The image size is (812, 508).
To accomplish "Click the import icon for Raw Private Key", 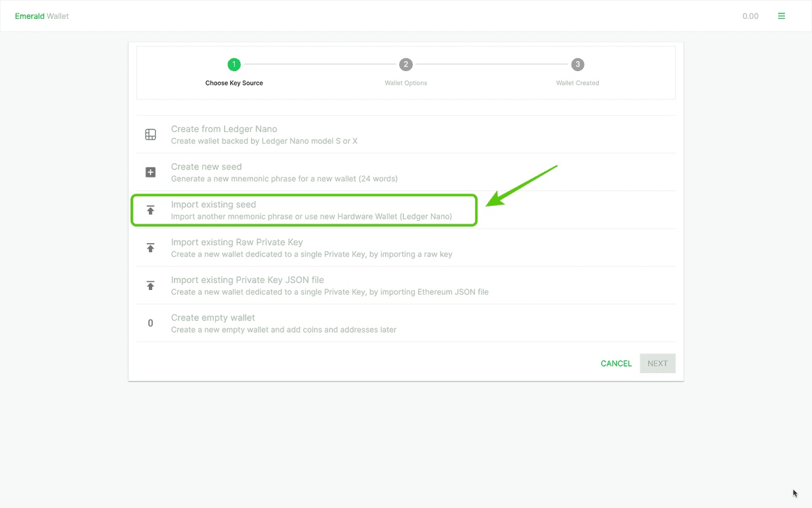I will pyautogui.click(x=150, y=248).
